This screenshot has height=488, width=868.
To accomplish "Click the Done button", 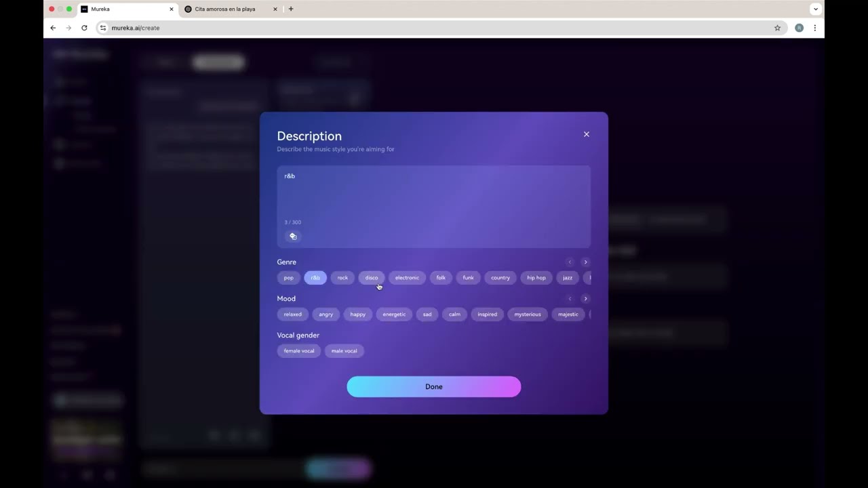I will click(x=434, y=387).
